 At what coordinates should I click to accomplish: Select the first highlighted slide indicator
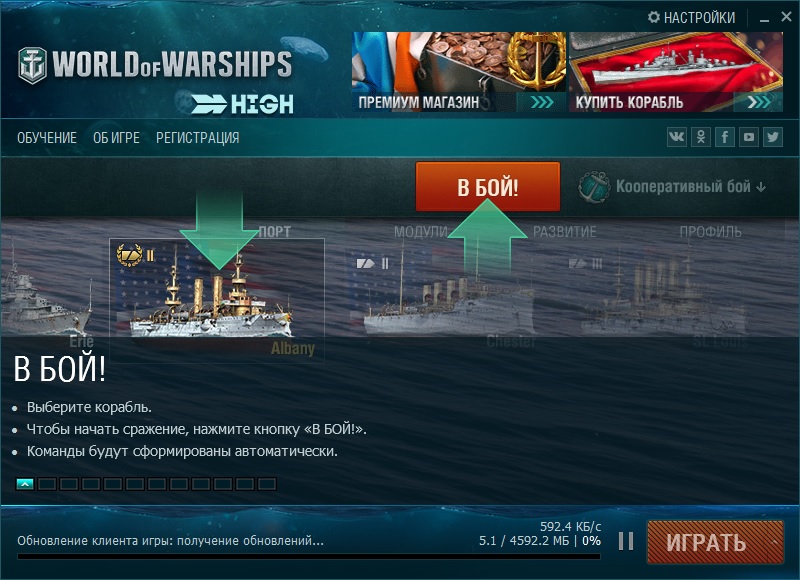click(25, 484)
